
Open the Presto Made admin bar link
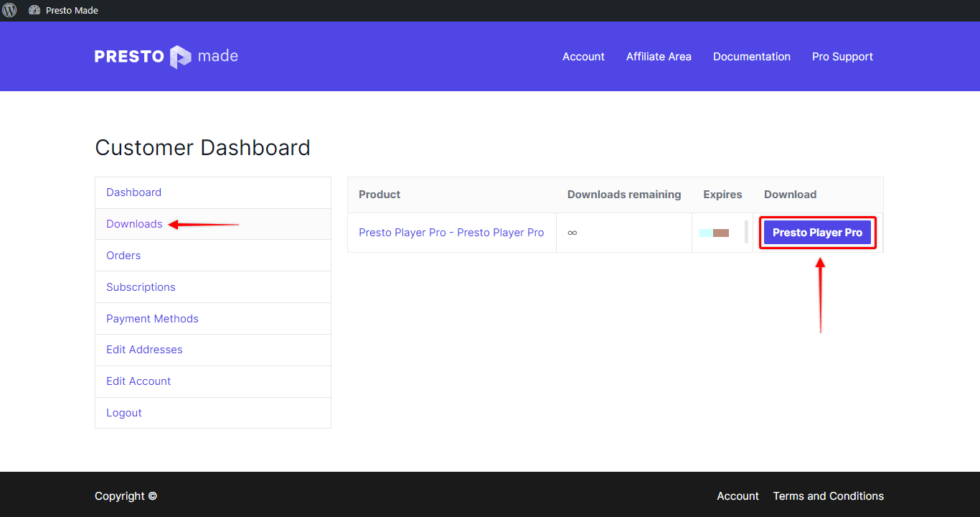tap(72, 10)
